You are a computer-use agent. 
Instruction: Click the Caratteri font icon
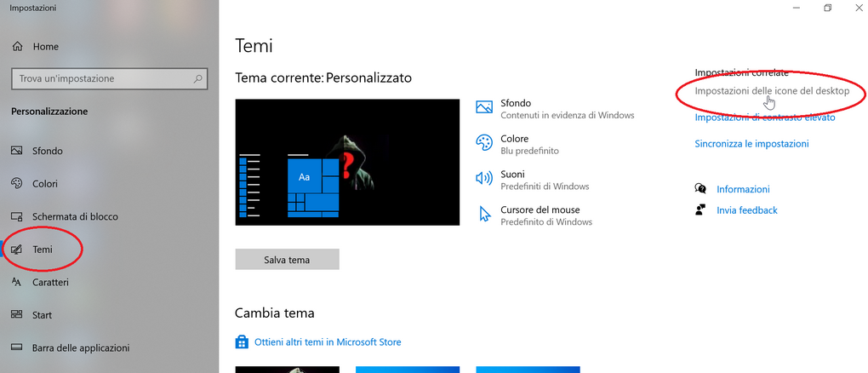tap(17, 282)
